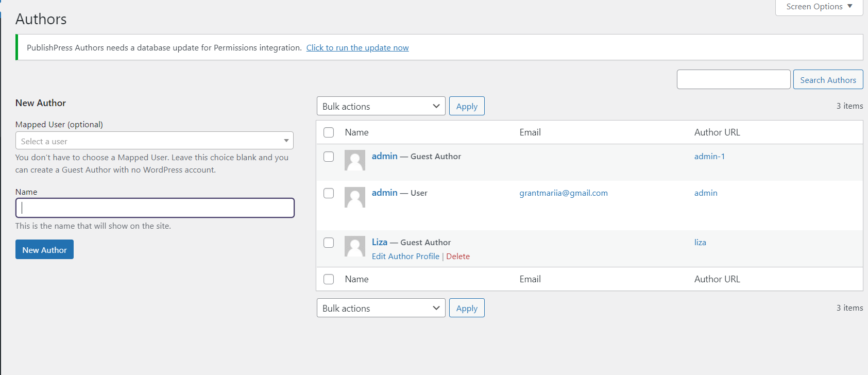Tick the checkbox for Liza author
868x375 pixels.
pyautogui.click(x=329, y=243)
